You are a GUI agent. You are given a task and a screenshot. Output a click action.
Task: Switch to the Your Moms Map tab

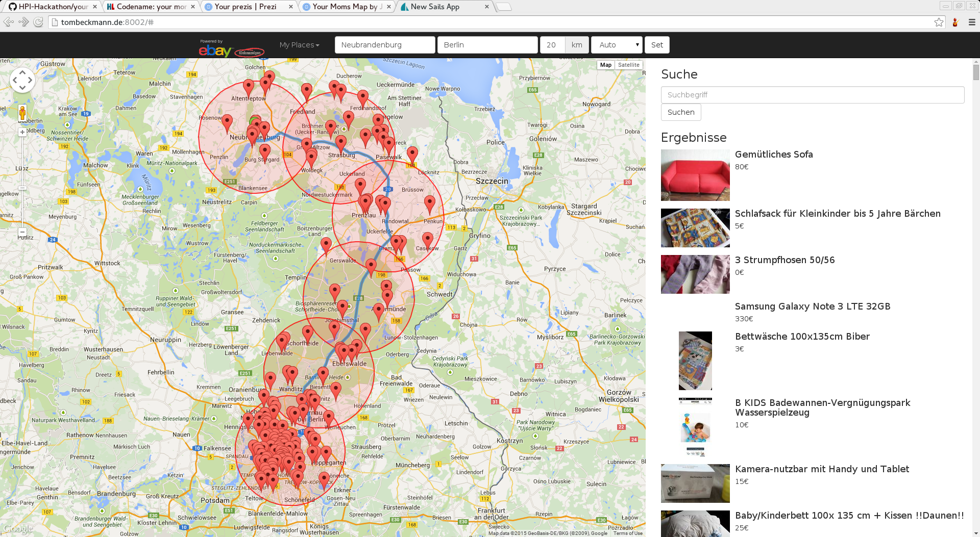click(347, 7)
